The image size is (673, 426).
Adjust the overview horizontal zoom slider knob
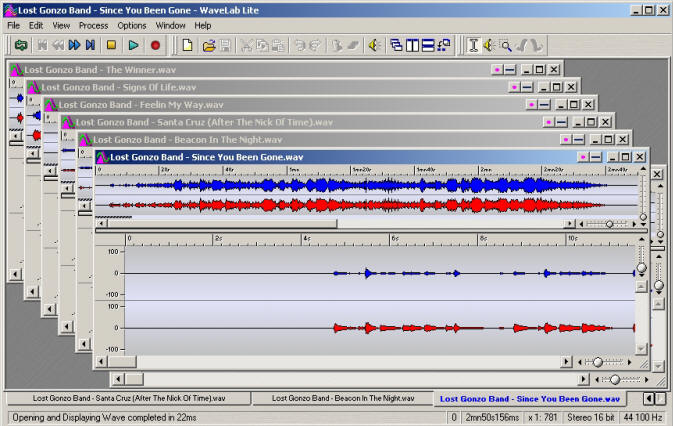point(609,224)
